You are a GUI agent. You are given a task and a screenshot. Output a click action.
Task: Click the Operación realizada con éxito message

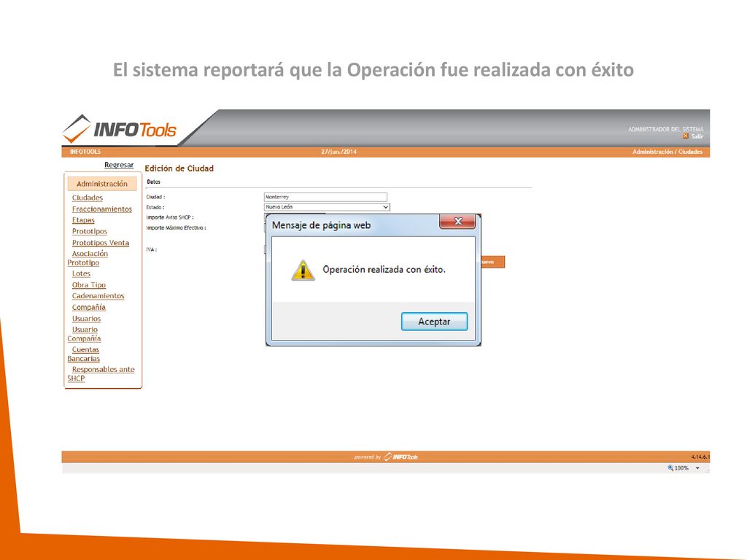384,270
